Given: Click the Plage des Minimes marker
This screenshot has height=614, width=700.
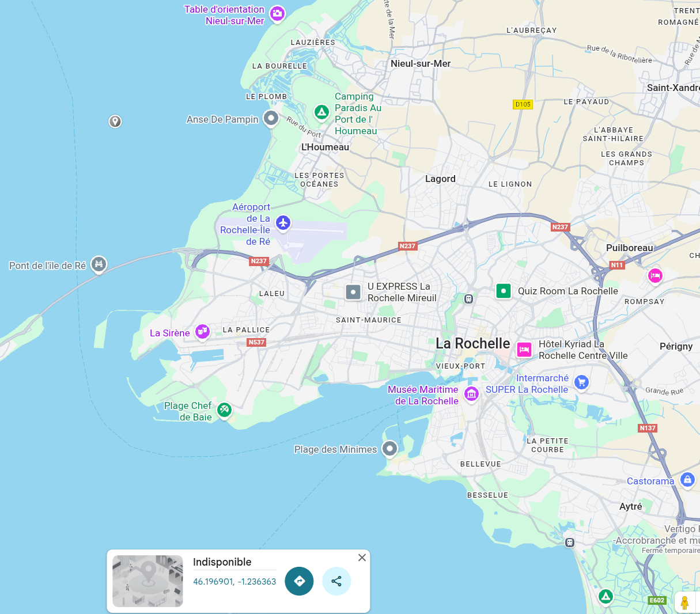Looking at the screenshot, I should click(390, 448).
